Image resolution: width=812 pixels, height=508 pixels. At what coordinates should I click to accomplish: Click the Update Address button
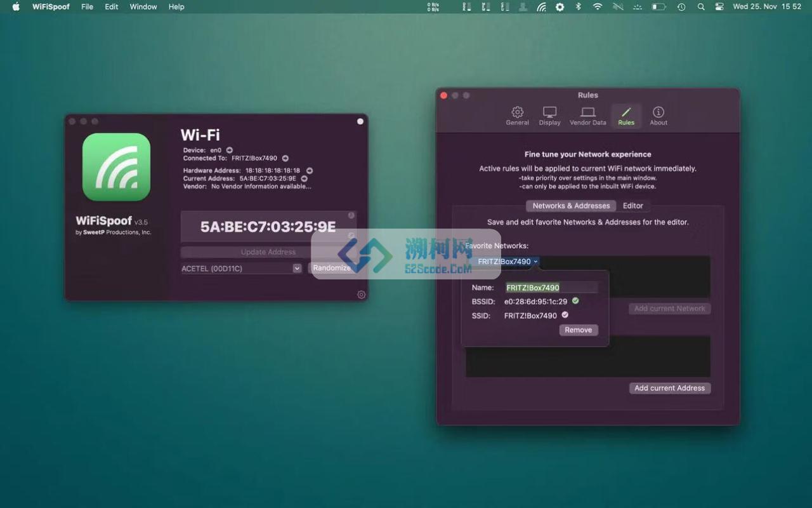(268, 252)
